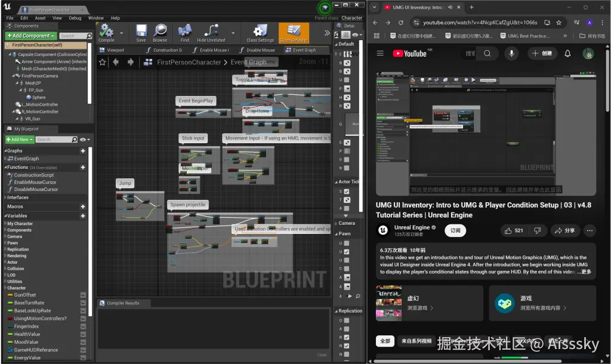611x364 pixels.
Task: Add a new variable with the plus icon
Action: coord(82,216)
